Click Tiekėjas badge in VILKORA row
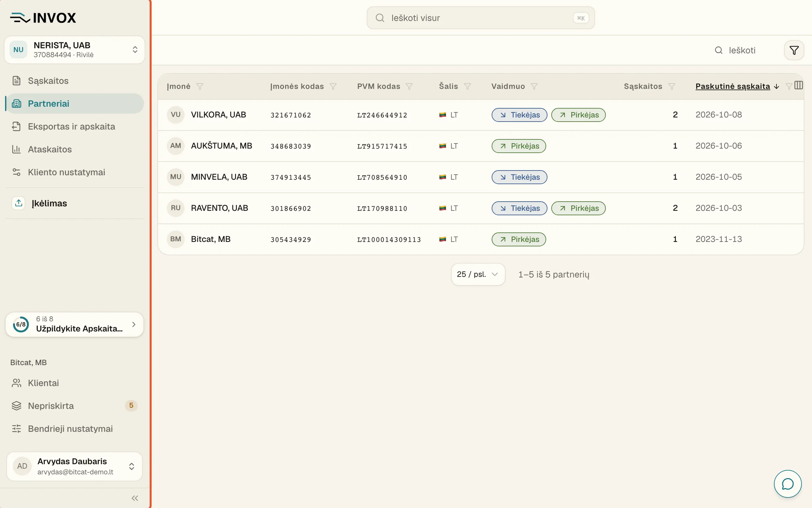The width and height of the screenshot is (812, 508). [520, 115]
